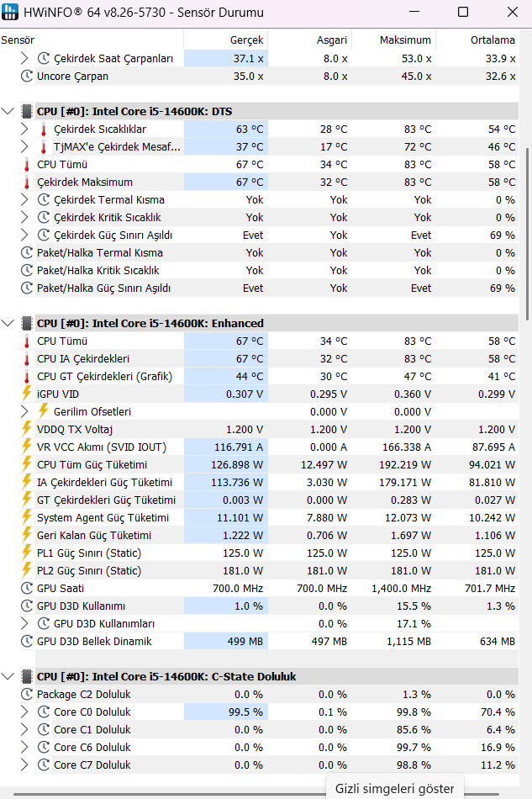Screen dimensions: 532x799
Task: Click clock icon beside Uncore Çarpan
Action: click(x=26, y=77)
